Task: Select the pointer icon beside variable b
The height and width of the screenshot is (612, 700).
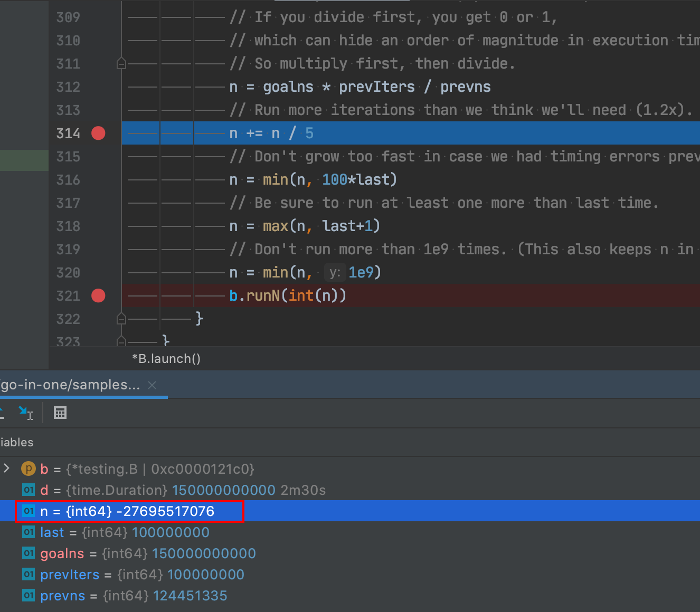Action: pyautogui.click(x=29, y=468)
